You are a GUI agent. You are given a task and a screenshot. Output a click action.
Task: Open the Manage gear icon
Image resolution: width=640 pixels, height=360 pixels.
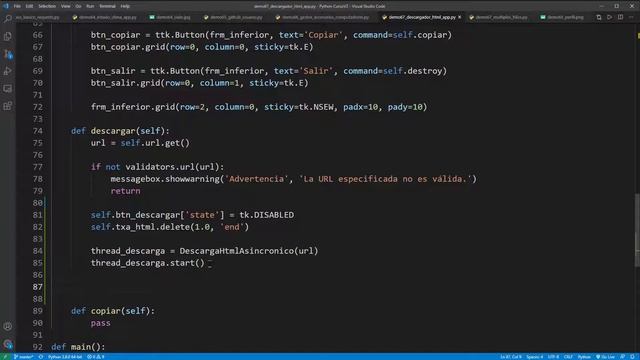tap(8, 344)
